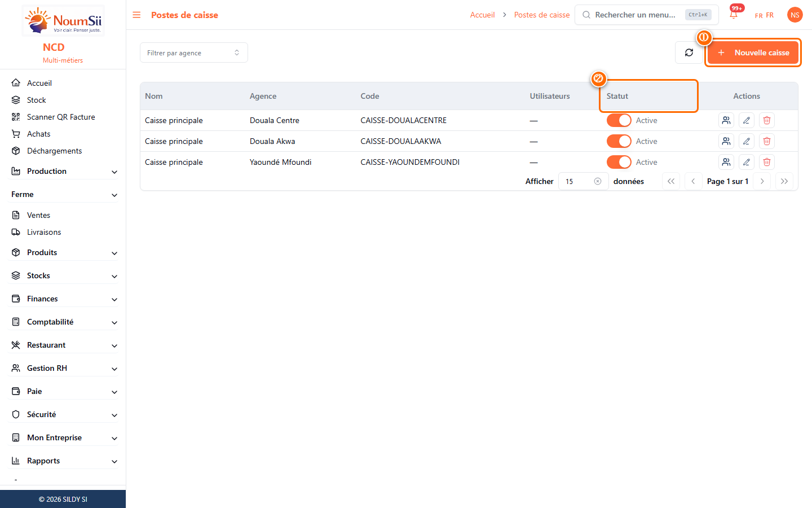
Task: Edit the Douala Akwa caisse
Action: point(747,141)
